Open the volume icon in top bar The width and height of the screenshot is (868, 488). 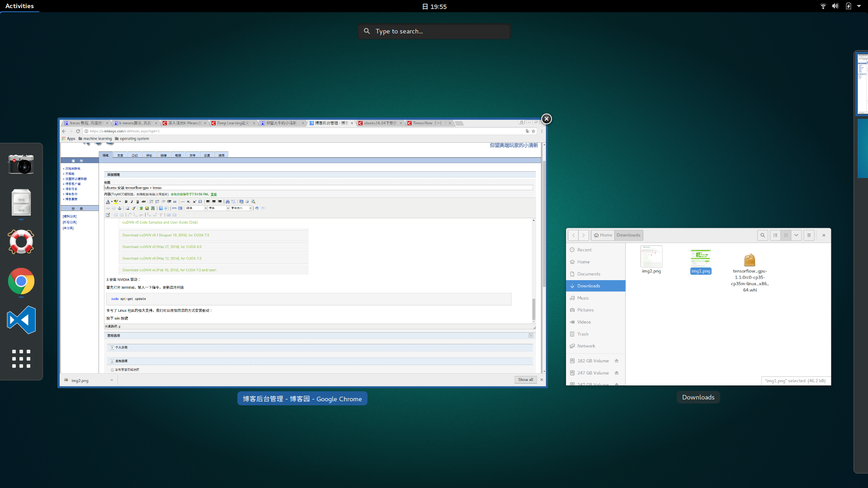[835, 6]
